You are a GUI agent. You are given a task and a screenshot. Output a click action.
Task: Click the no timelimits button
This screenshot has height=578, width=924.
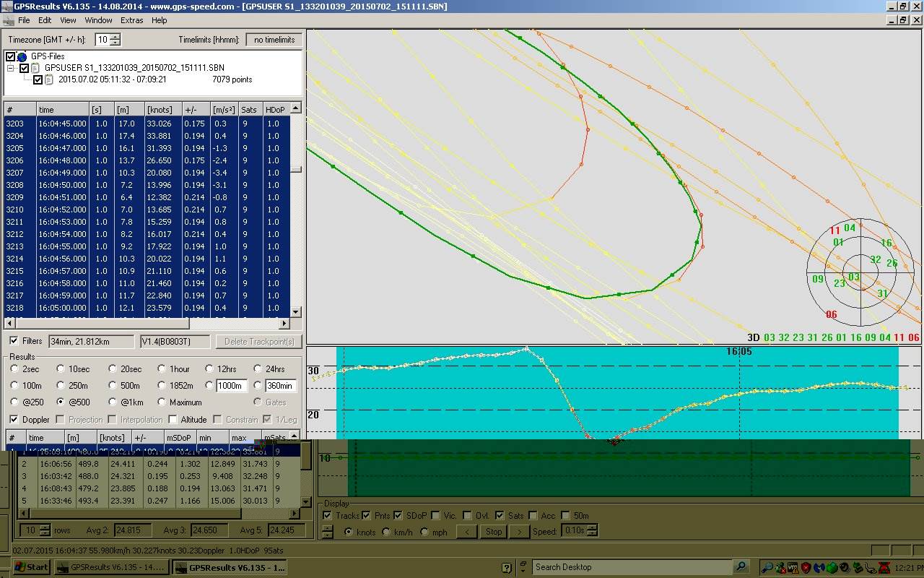tap(274, 40)
